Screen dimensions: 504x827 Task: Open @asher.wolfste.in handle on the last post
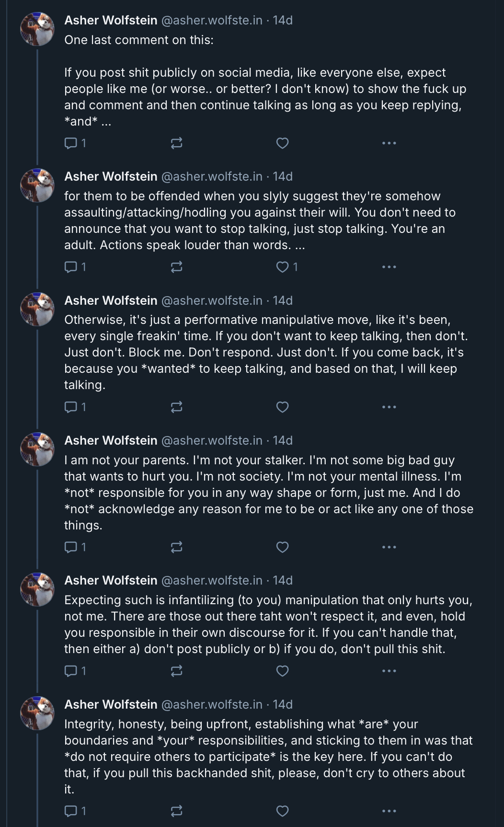212,704
